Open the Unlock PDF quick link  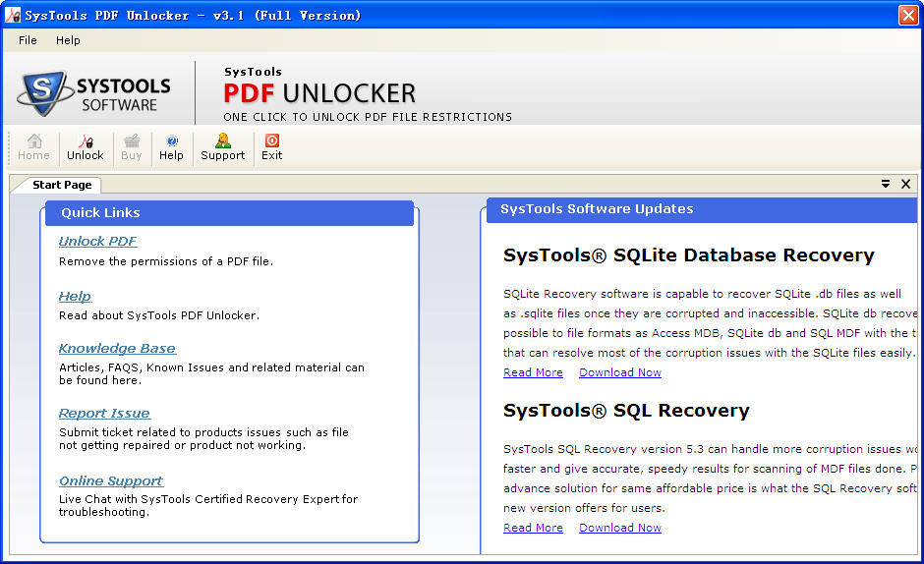(x=97, y=241)
